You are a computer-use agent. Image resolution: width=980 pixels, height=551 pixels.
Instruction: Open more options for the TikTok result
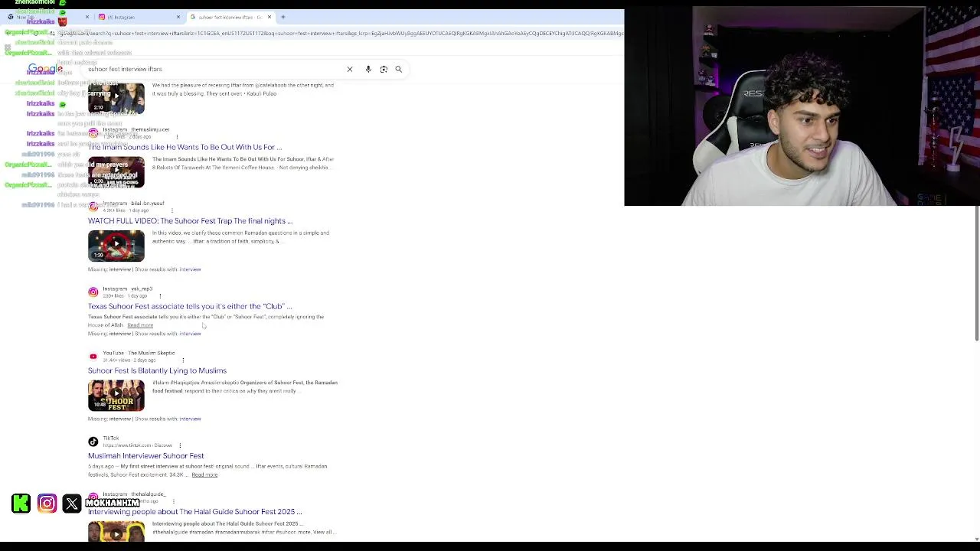tap(180, 445)
